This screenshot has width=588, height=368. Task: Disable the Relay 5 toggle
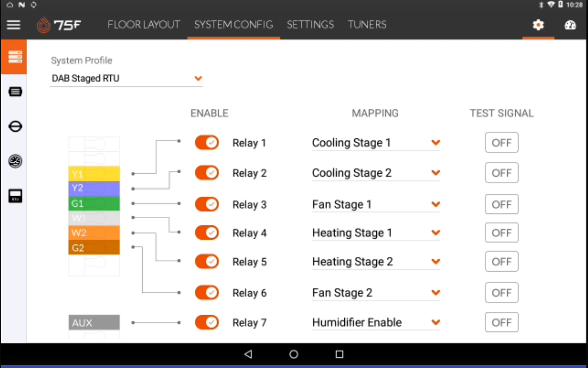click(207, 262)
